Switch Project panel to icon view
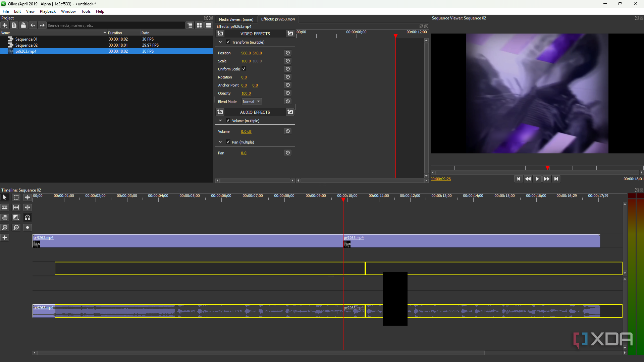 point(199,25)
